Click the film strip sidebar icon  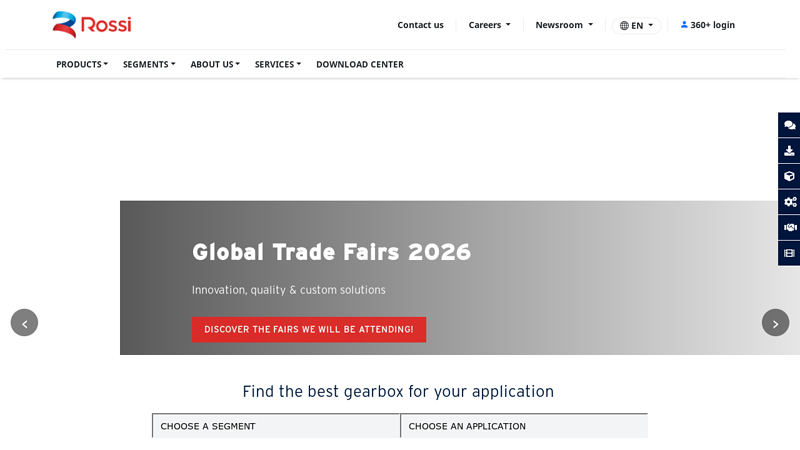tap(789, 253)
